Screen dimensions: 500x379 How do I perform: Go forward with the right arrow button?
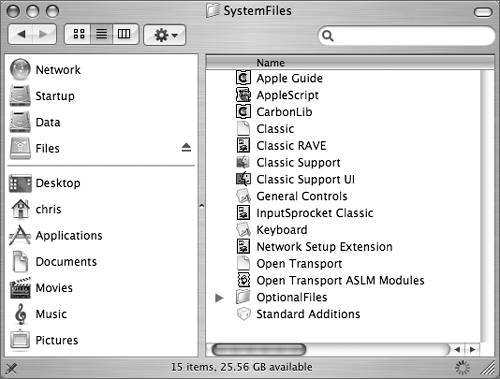[44, 34]
